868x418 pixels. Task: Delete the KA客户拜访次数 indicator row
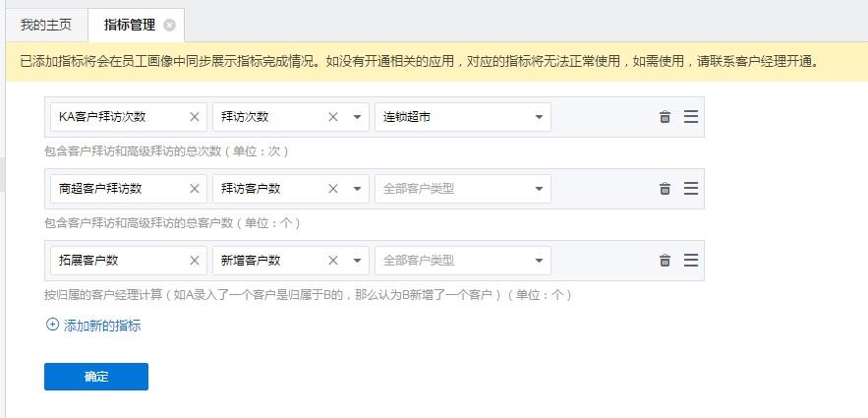tap(665, 117)
